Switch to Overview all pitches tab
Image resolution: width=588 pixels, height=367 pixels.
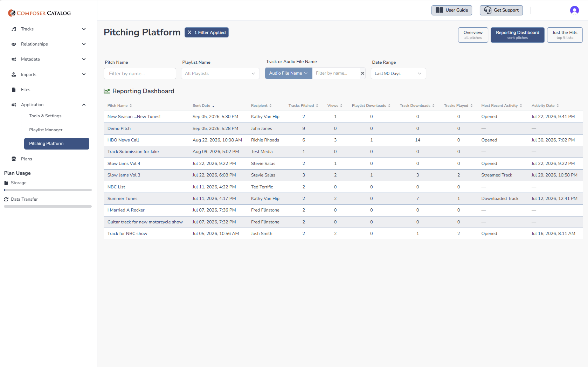point(473,35)
